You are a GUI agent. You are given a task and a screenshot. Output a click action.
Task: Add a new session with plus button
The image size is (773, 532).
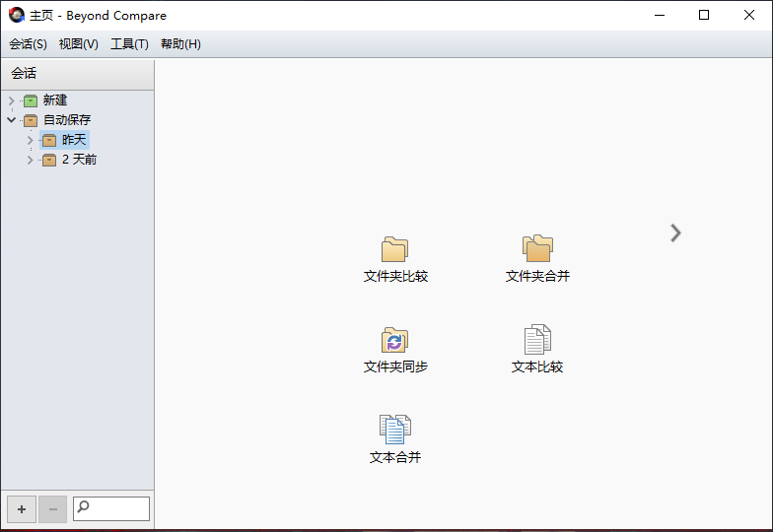point(22,509)
